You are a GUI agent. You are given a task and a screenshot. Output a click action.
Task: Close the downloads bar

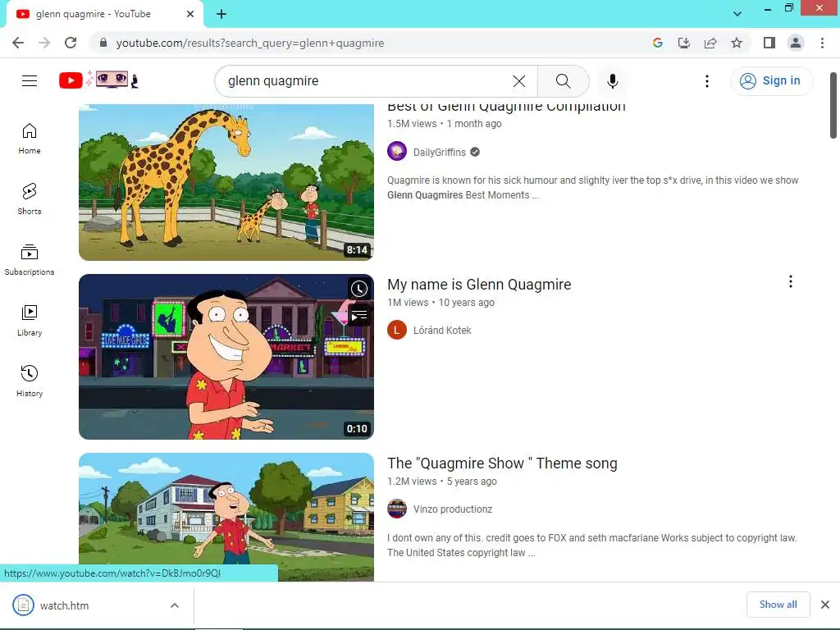(x=825, y=605)
